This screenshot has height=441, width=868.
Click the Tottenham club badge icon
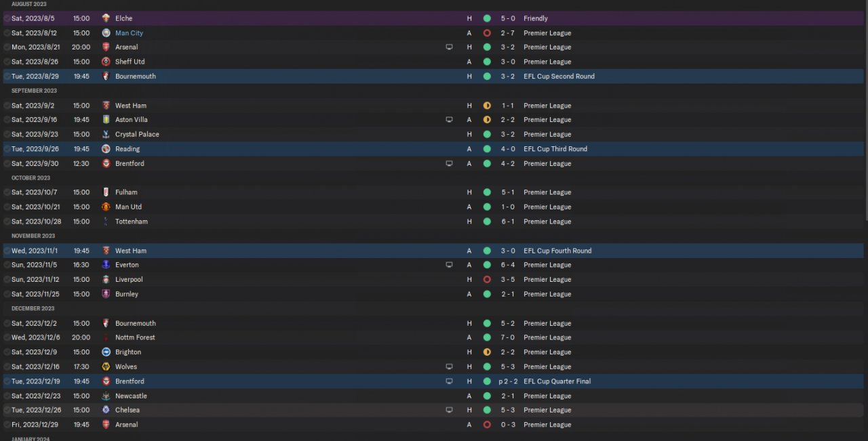point(106,222)
